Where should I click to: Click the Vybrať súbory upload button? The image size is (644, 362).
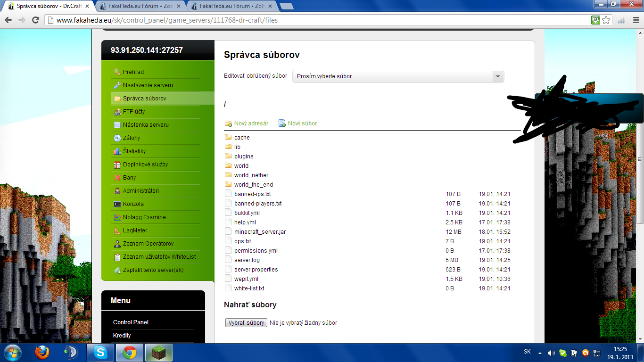pos(246,323)
